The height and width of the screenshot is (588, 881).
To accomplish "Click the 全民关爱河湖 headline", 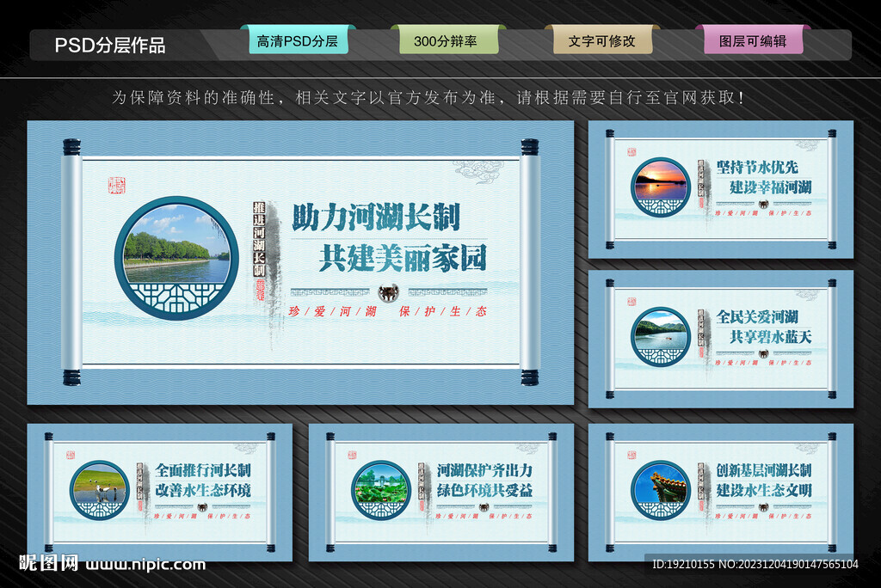I will pos(757,317).
